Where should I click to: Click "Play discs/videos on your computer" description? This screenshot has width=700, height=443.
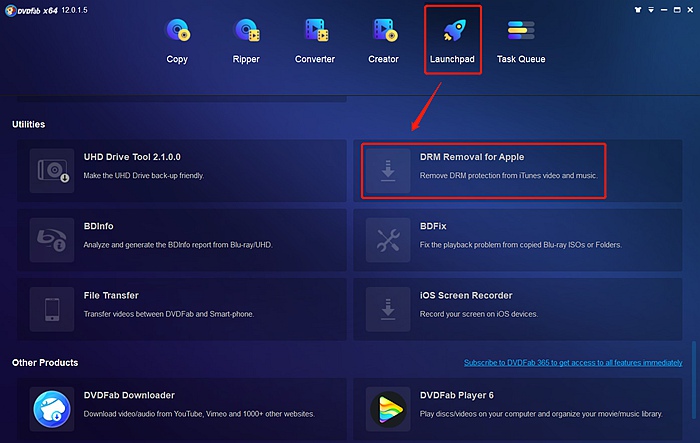[541, 414]
